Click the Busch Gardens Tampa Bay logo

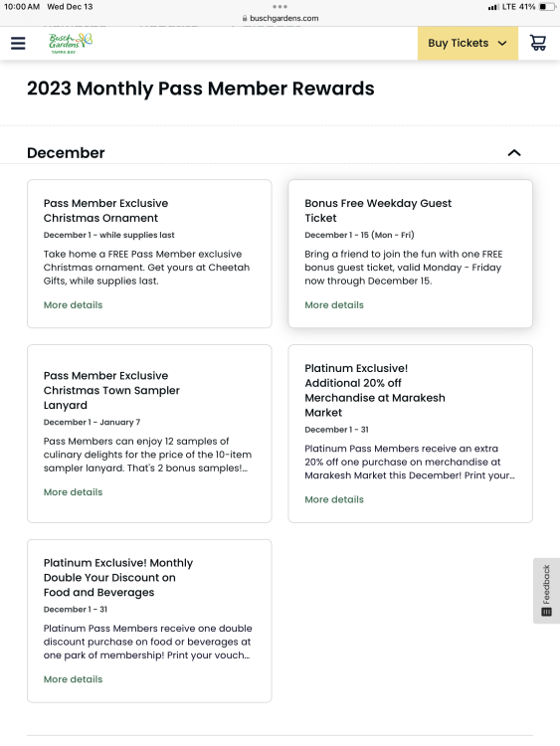(71, 44)
